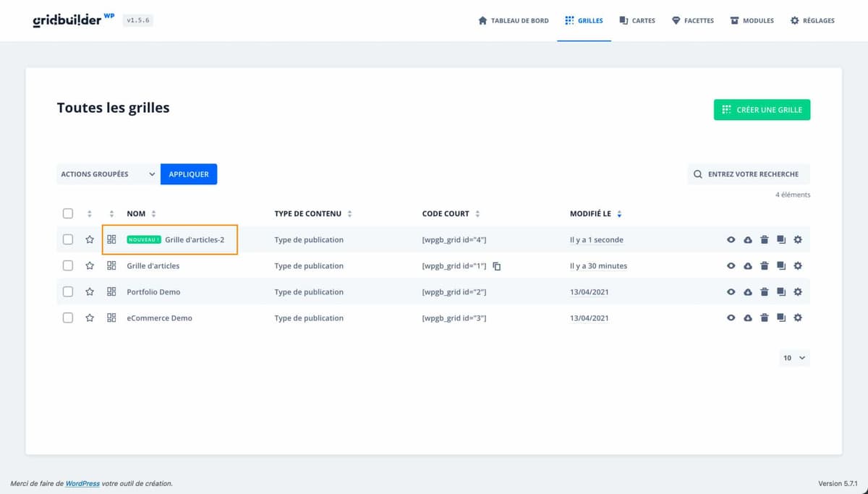Image resolution: width=868 pixels, height=494 pixels.
Task: Check the box for Grille d'articles-2
Action: click(68, 239)
